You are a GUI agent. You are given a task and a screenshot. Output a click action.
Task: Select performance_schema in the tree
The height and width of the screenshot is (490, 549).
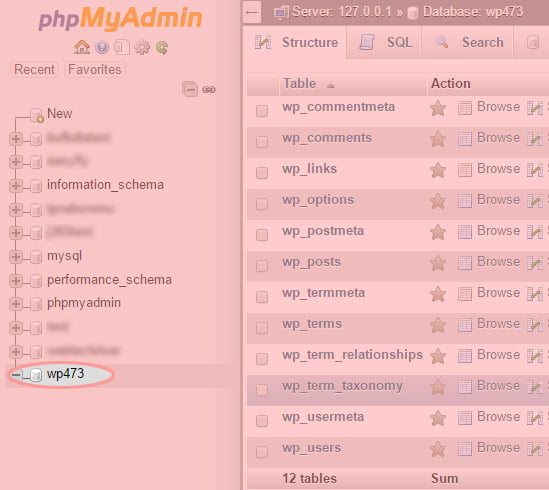(109, 280)
